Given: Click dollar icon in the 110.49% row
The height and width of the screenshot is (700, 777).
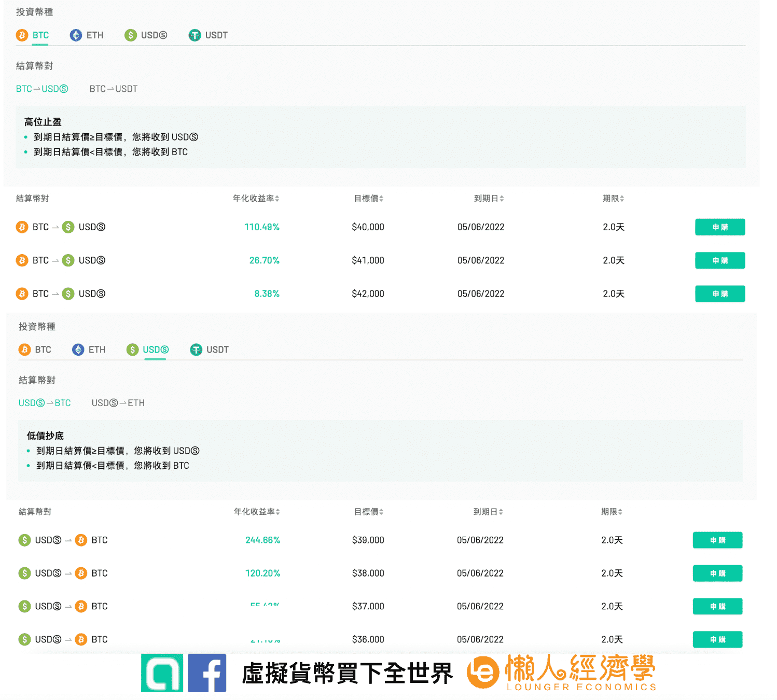Looking at the screenshot, I should tap(68, 227).
